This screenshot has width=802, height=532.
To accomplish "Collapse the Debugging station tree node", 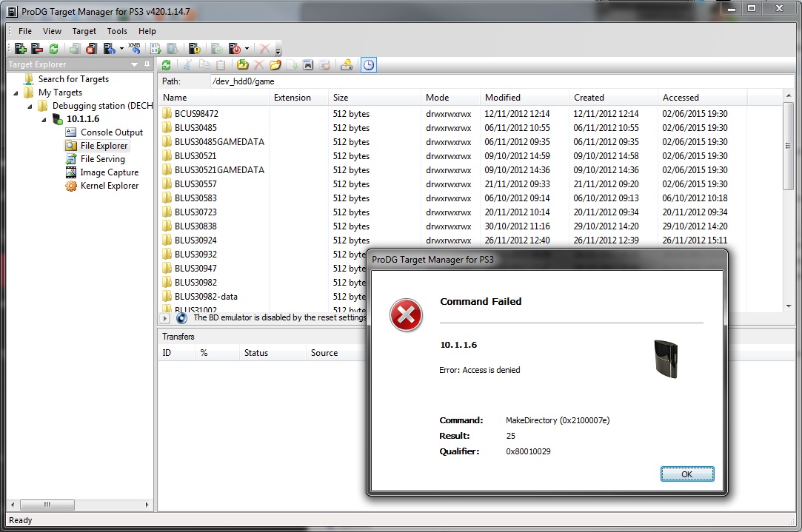I will 30,107.
